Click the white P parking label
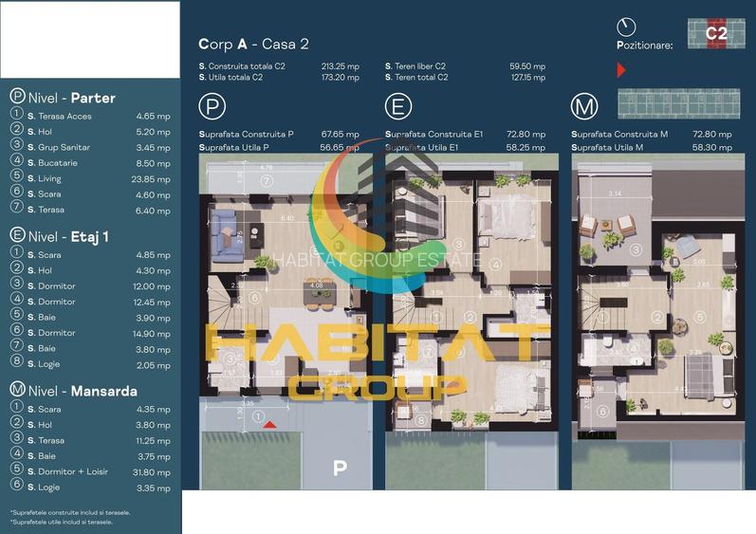This screenshot has height=534, width=756. (339, 468)
